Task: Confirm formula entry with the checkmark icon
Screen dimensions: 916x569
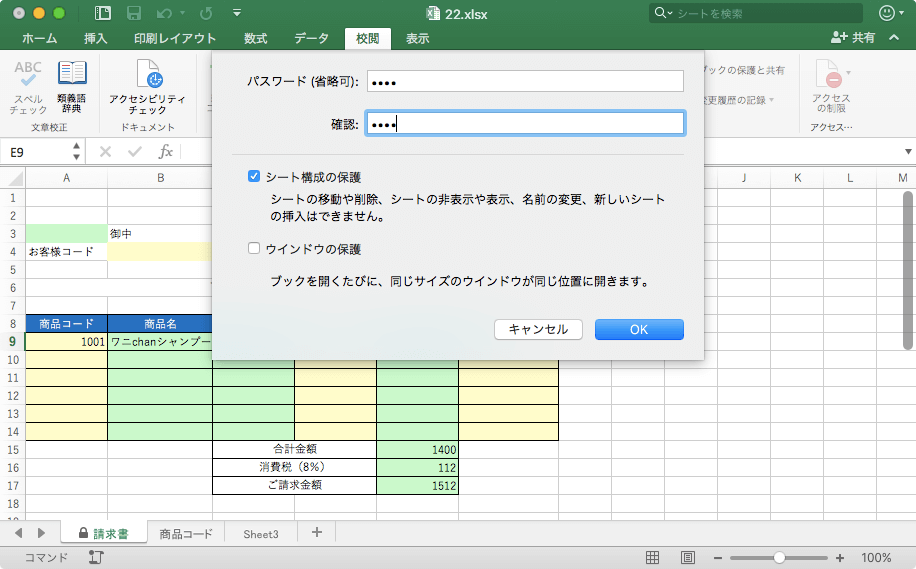Action: (x=135, y=152)
